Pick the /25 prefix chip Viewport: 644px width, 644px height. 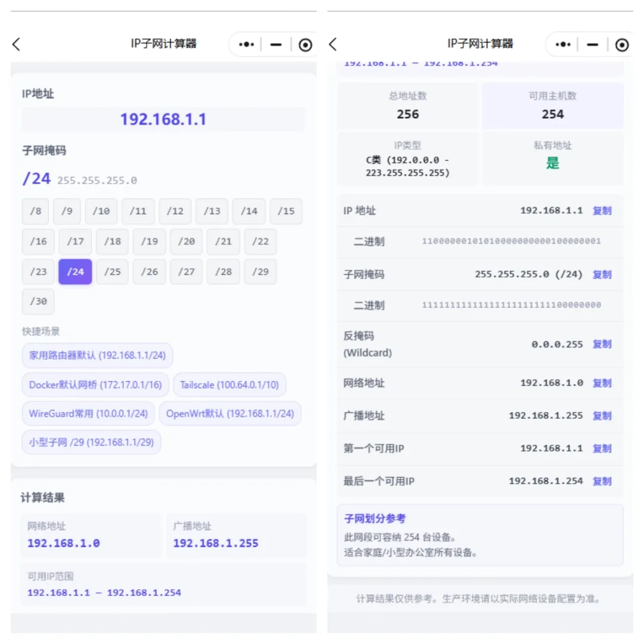coord(112,272)
